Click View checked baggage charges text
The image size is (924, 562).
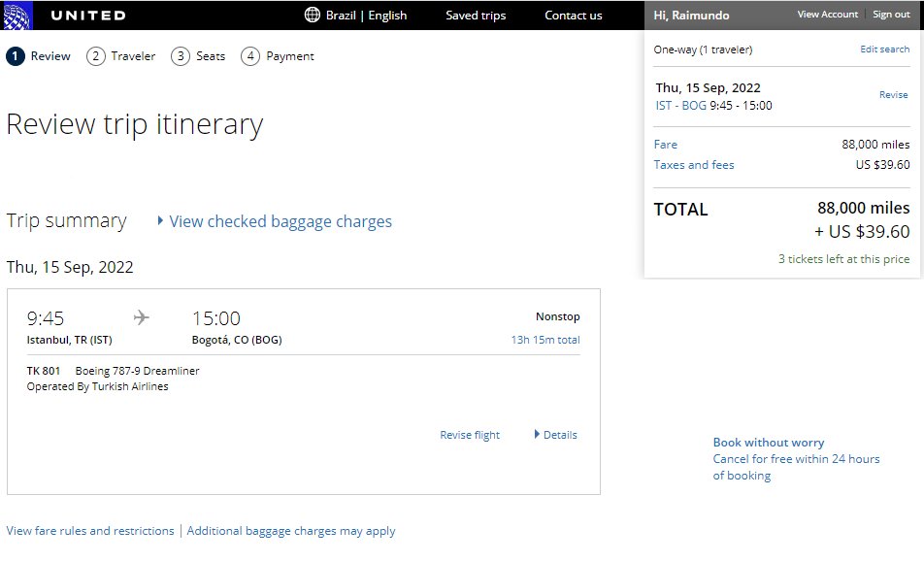[x=280, y=221]
